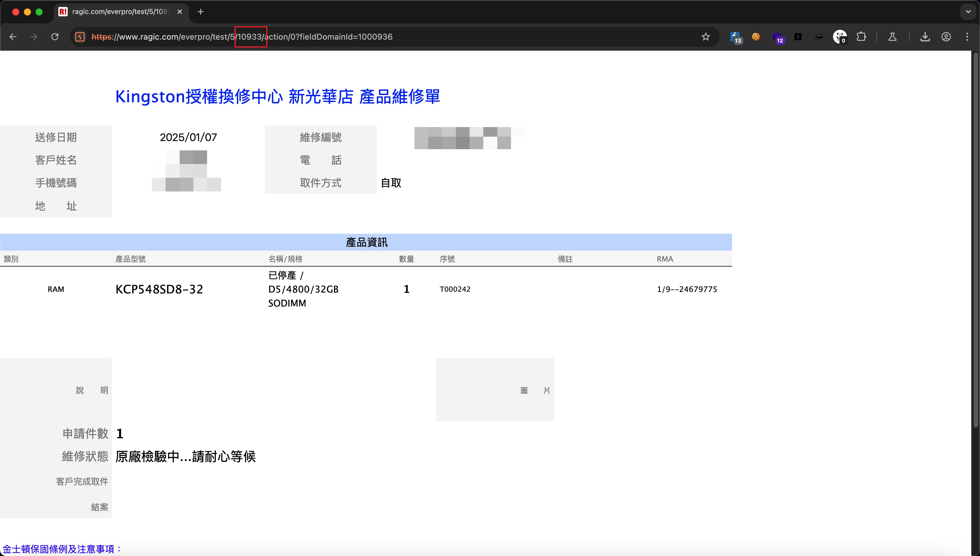Open Chrome Labs flask icon

(x=892, y=37)
